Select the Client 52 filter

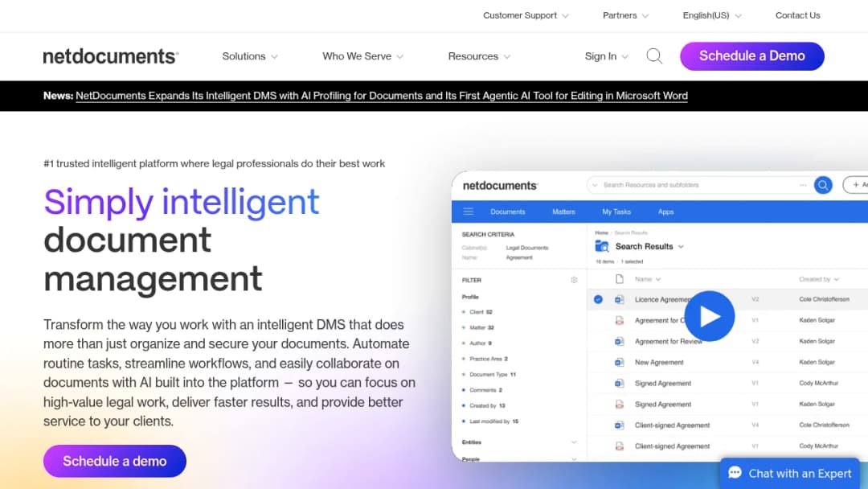click(481, 312)
